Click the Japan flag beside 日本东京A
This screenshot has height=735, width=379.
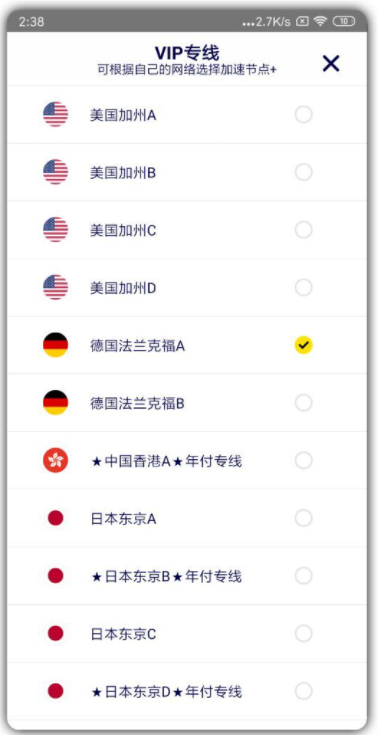pyautogui.click(x=55, y=518)
